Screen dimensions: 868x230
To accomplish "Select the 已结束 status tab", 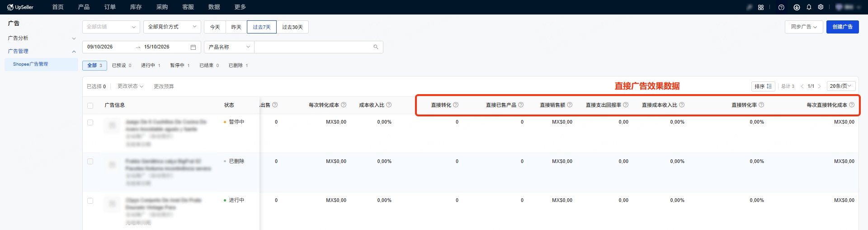I will [x=209, y=66].
